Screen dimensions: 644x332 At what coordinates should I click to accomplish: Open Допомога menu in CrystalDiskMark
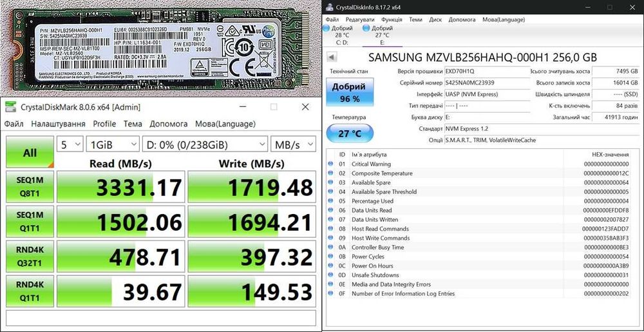click(x=168, y=124)
